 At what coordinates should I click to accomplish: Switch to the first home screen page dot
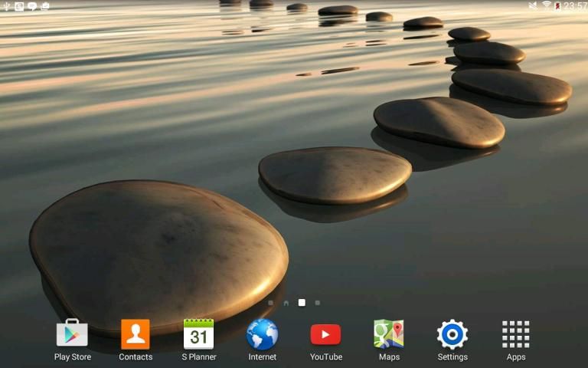[270, 303]
